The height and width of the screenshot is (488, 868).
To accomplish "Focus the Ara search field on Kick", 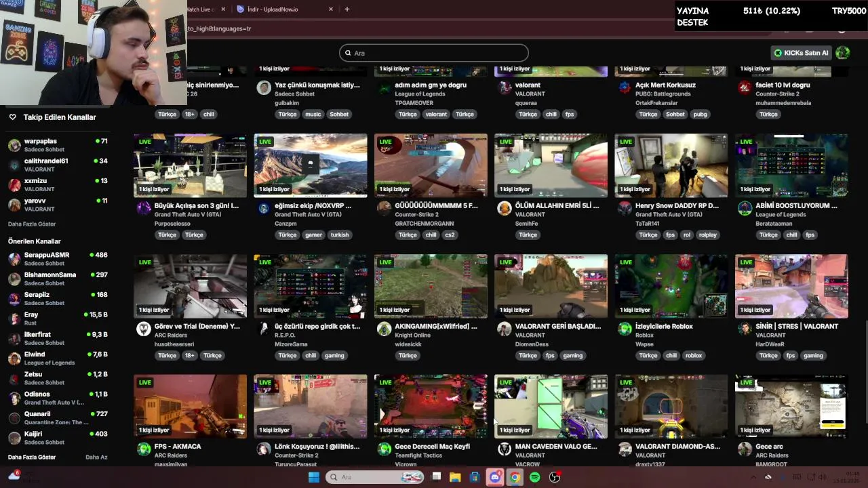I will tap(434, 53).
